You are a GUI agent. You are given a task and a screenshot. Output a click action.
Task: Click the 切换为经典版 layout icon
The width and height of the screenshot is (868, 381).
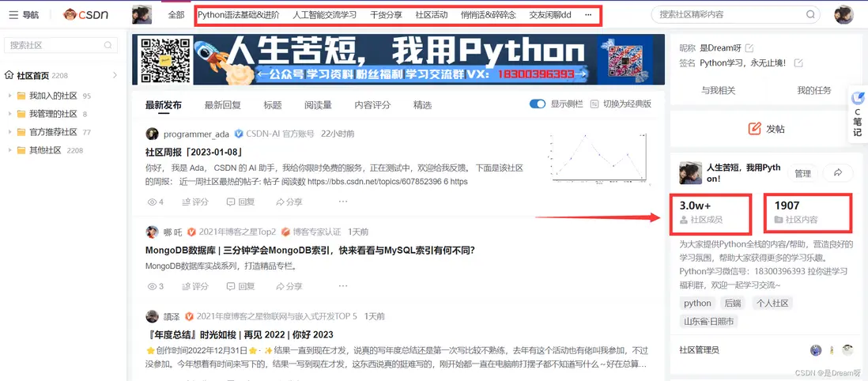(594, 104)
